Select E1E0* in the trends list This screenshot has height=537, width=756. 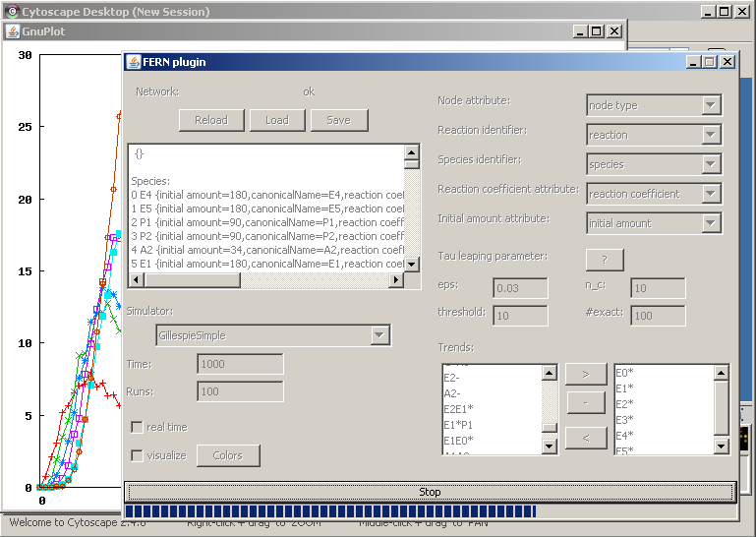pyautogui.click(x=492, y=440)
